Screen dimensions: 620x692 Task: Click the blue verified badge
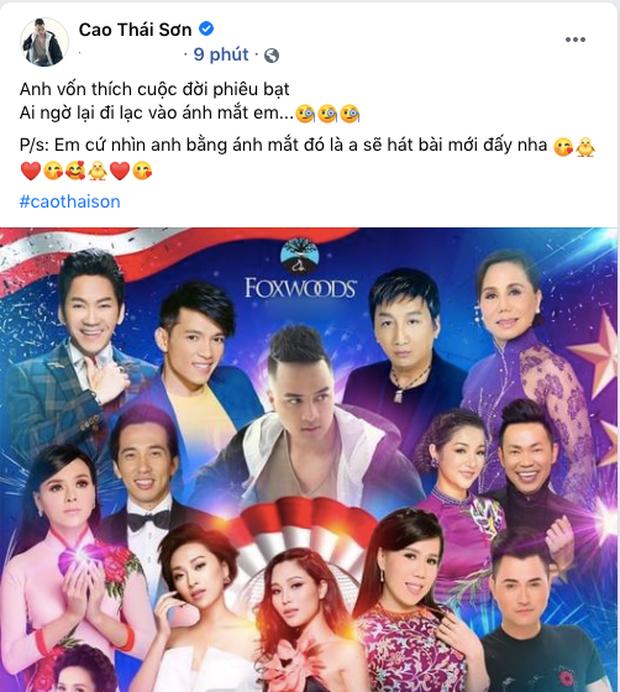206,29
